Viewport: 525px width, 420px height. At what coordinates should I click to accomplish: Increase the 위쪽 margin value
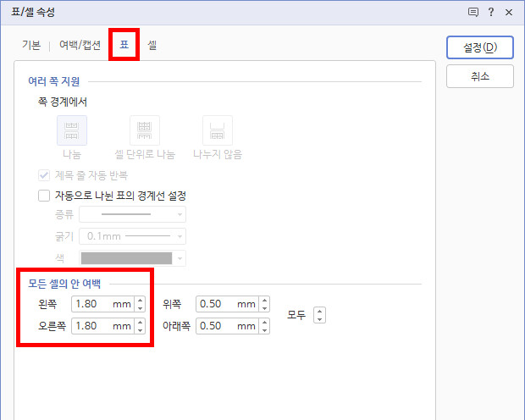(x=264, y=301)
